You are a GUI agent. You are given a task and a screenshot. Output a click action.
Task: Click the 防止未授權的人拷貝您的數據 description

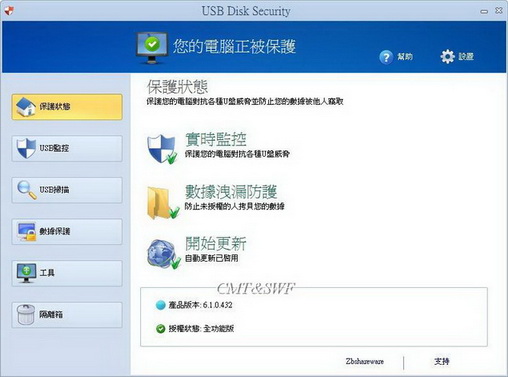click(x=235, y=206)
